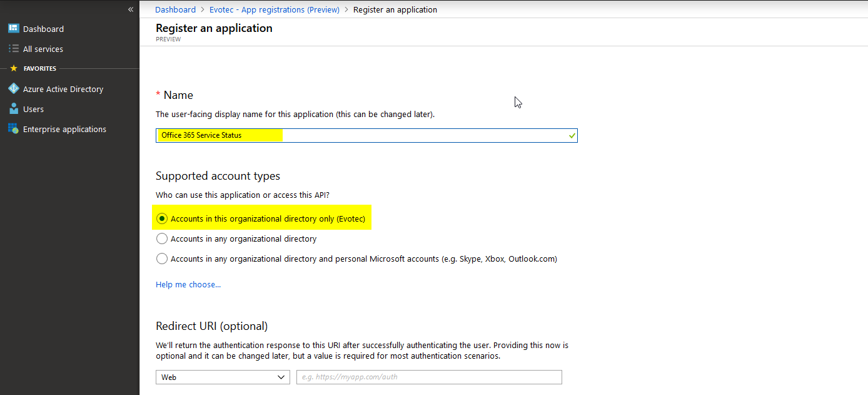Viewport: 868px width, 395px height.
Task: Open the Web redirect type dropdown
Action: (222, 377)
